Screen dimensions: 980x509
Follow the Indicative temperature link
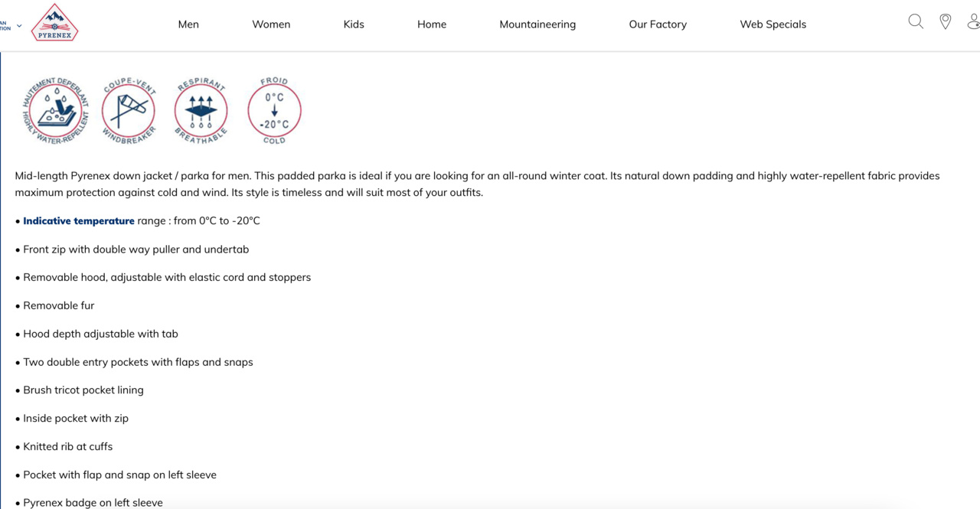click(79, 221)
